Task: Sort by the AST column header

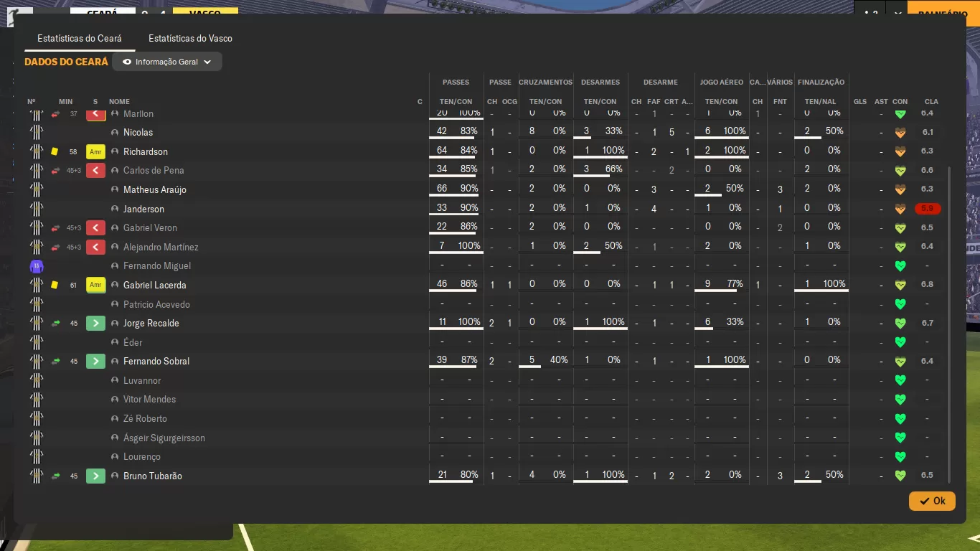Action: (x=881, y=102)
